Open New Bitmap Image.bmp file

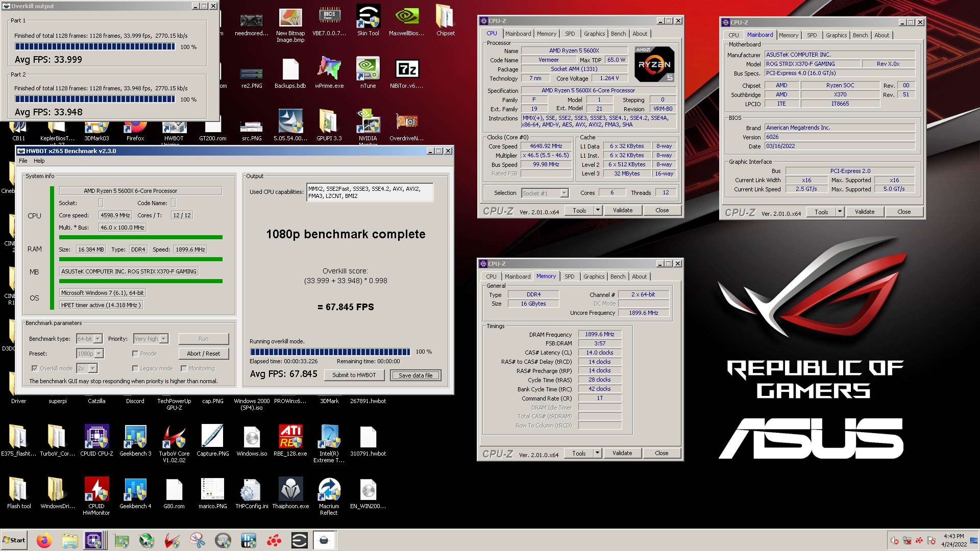click(290, 24)
